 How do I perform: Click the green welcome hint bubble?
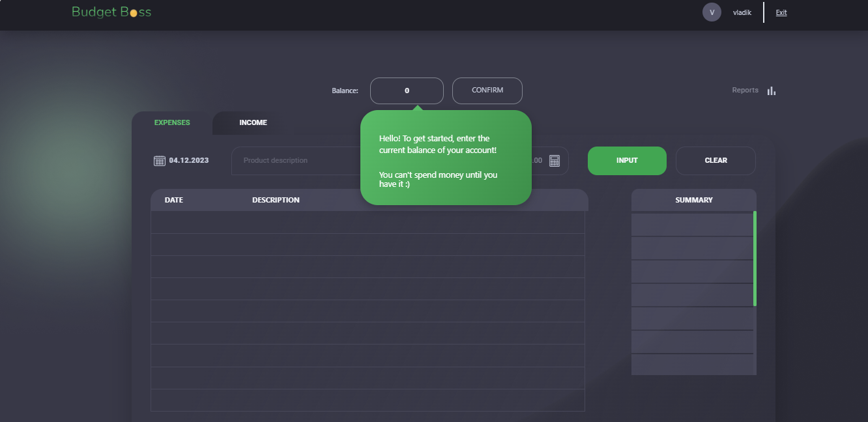point(446,158)
